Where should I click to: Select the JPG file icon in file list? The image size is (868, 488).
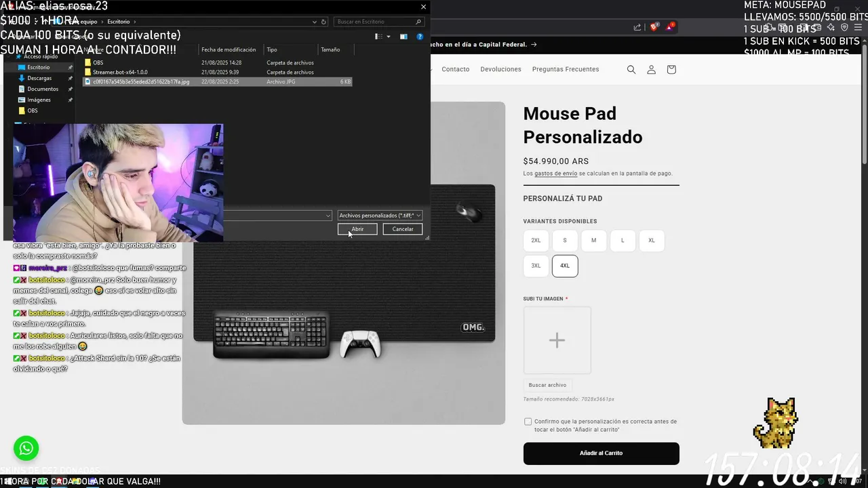click(87, 81)
